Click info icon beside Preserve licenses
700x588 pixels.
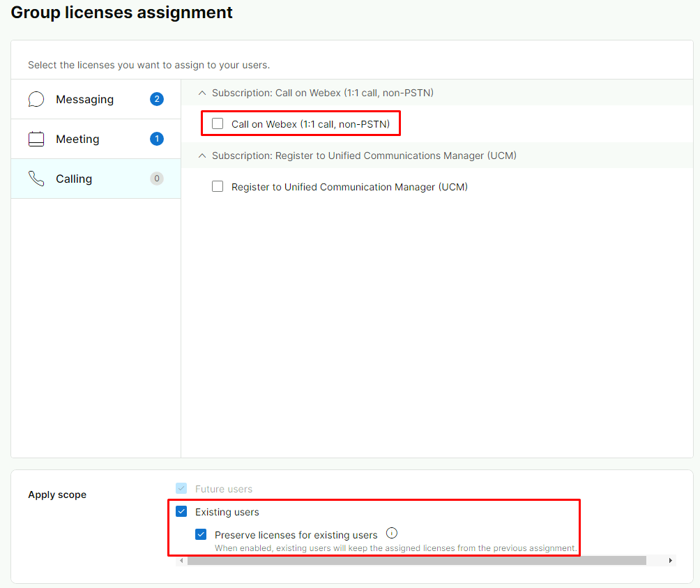(x=392, y=534)
